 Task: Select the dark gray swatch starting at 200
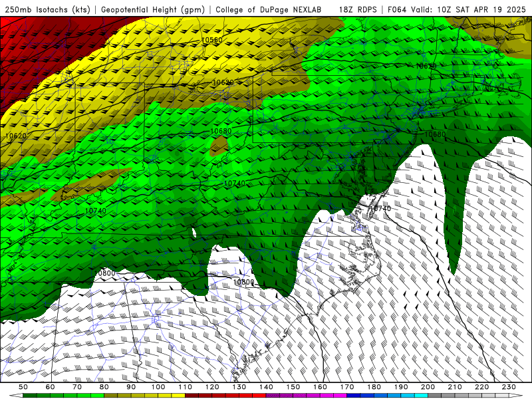pos(435,396)
